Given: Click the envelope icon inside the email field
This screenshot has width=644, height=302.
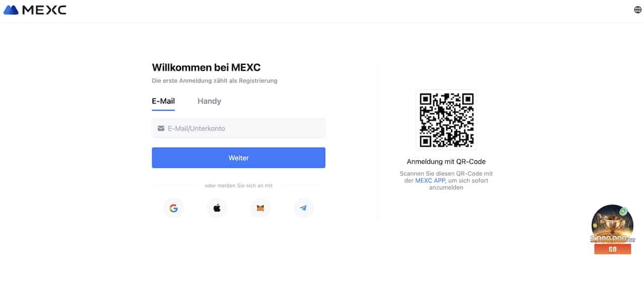Looking at the screenshot, I should 160,128.
